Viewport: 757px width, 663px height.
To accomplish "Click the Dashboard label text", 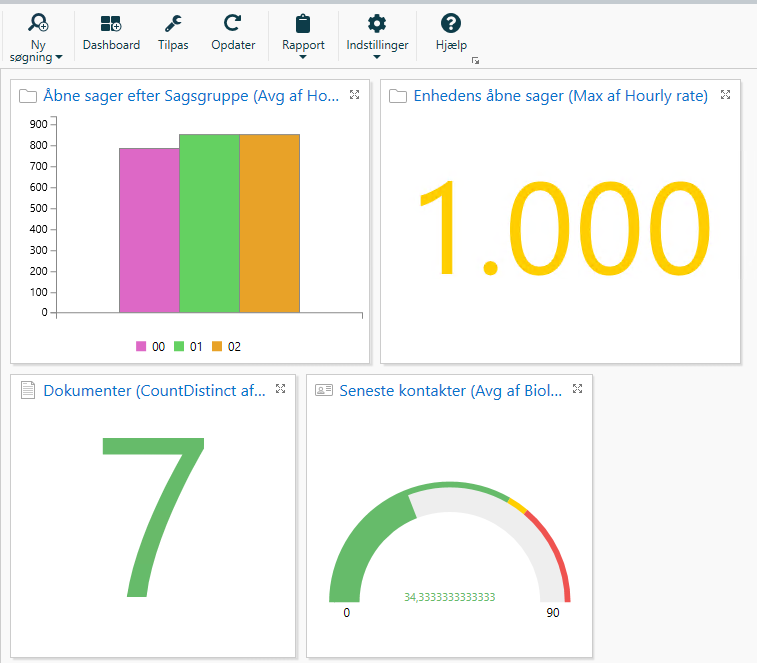I will (x=111, y=45).
